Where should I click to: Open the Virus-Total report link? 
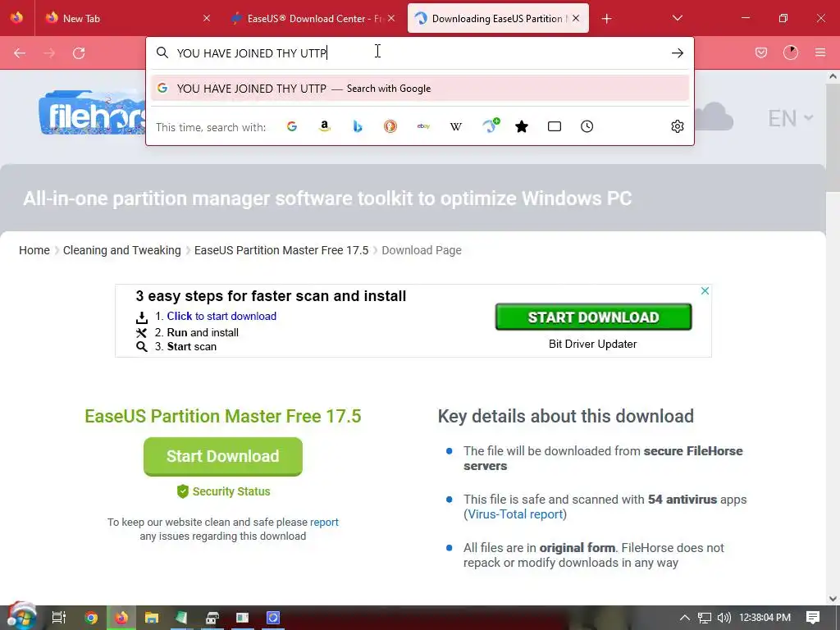coord(515,514)
